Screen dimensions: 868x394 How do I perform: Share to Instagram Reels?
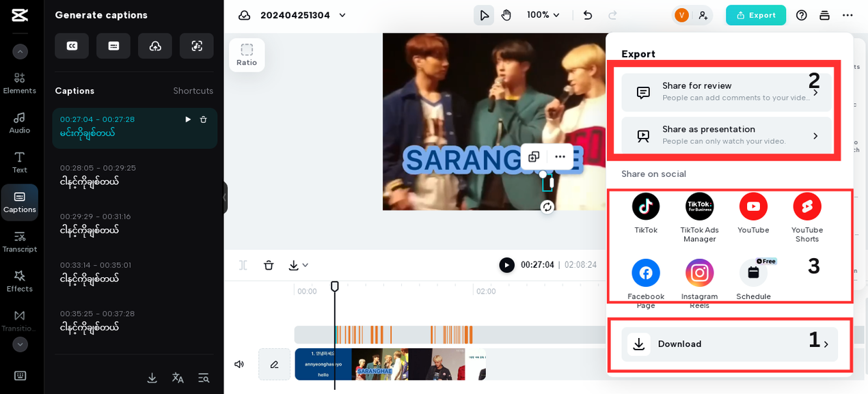pos(699,284)
